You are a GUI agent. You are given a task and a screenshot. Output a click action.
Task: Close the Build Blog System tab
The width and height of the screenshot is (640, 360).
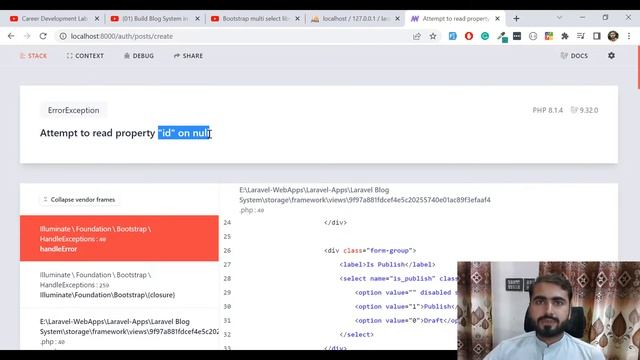[197, 19]
